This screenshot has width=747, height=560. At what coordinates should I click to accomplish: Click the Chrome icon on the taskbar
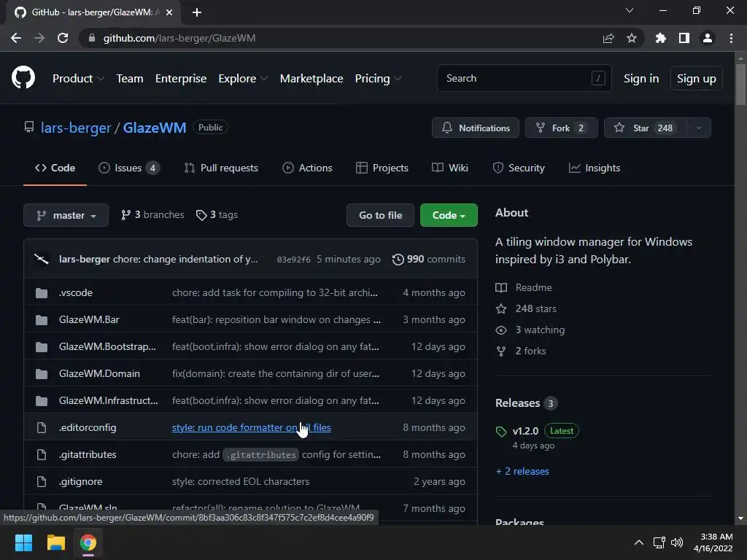point(88,542)
